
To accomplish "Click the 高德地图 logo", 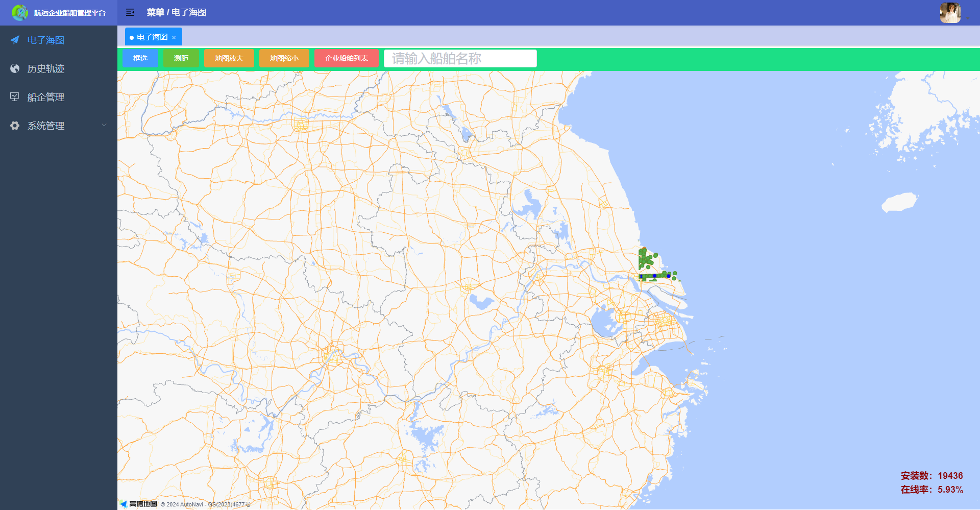I will (x=138, y=504).
